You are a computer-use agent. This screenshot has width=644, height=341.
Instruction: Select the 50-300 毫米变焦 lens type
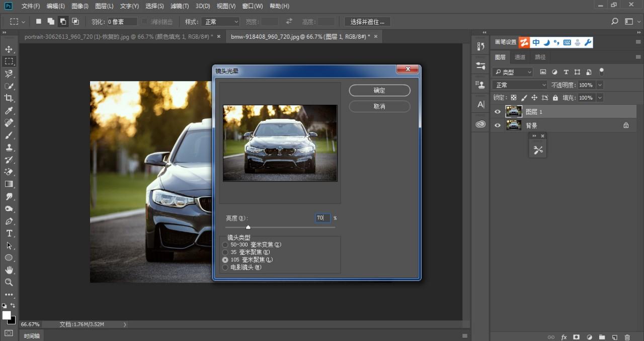coord(225,245)
